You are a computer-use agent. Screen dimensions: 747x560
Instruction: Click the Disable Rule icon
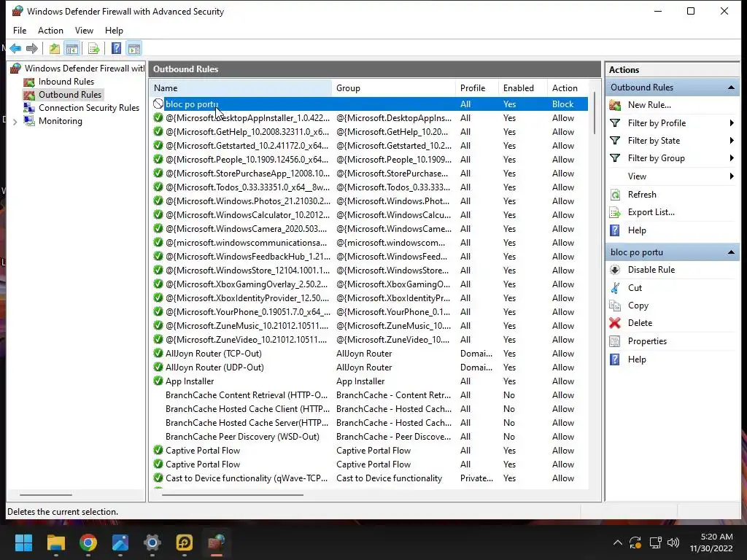615,270
